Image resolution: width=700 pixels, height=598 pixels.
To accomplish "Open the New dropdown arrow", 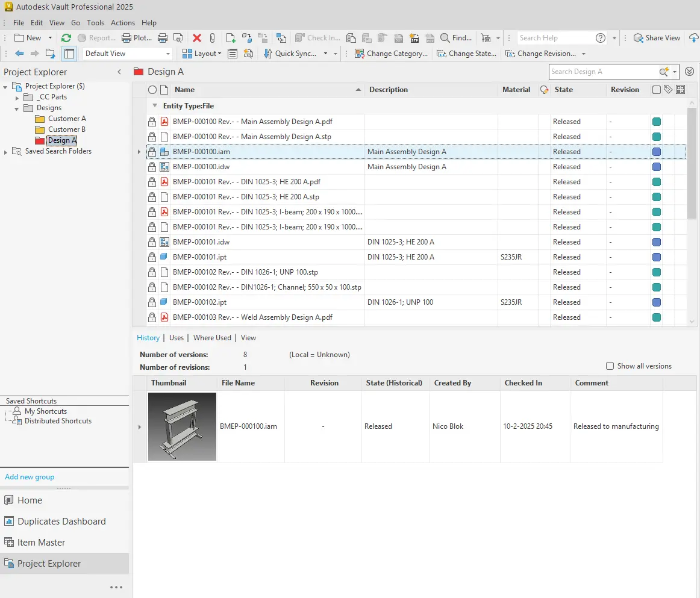I will [x=50, y=38].
